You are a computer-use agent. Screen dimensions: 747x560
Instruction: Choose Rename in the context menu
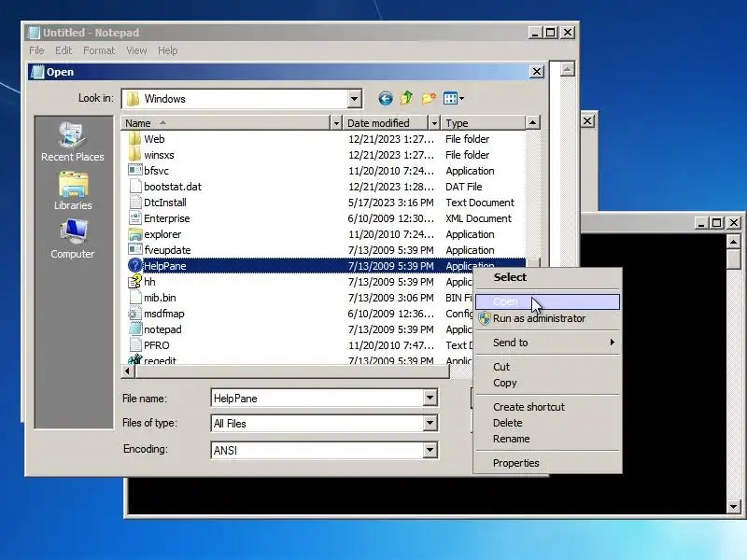[548, 439]
